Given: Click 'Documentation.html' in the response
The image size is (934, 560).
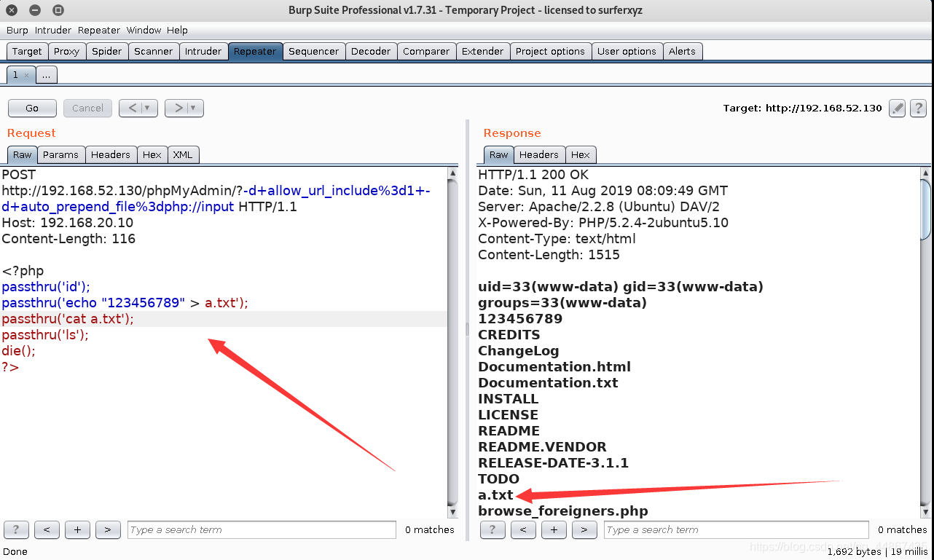Looking at the screenshot, I should click(554, 367).
